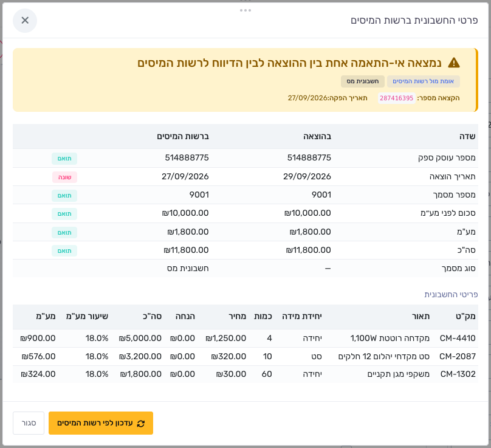Click the ברשות המיסים column header
This screenshot has width=491, height=448.
click(x=183, y=136)
